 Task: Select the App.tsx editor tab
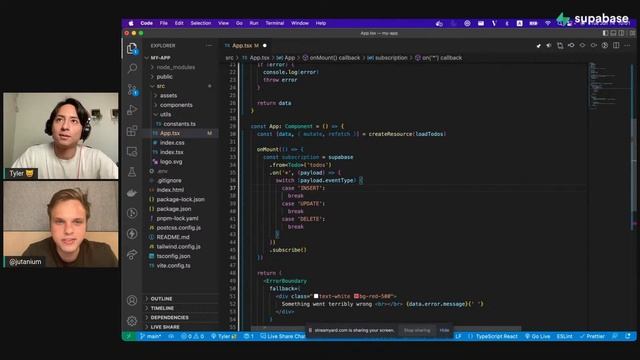point(245,46)
